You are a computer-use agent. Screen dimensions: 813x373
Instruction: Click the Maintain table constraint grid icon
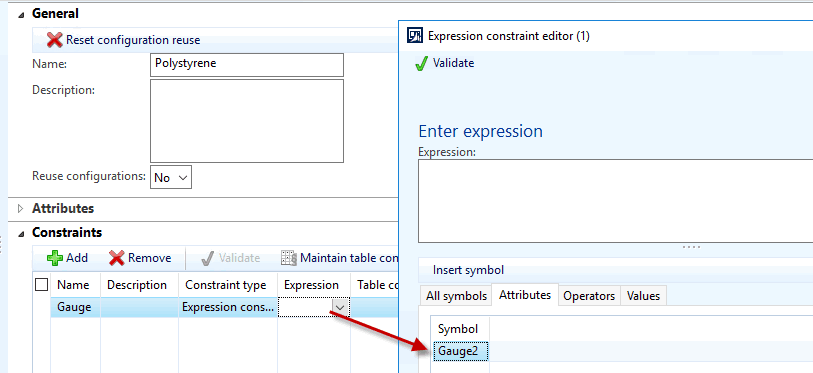tap(289, 258)
